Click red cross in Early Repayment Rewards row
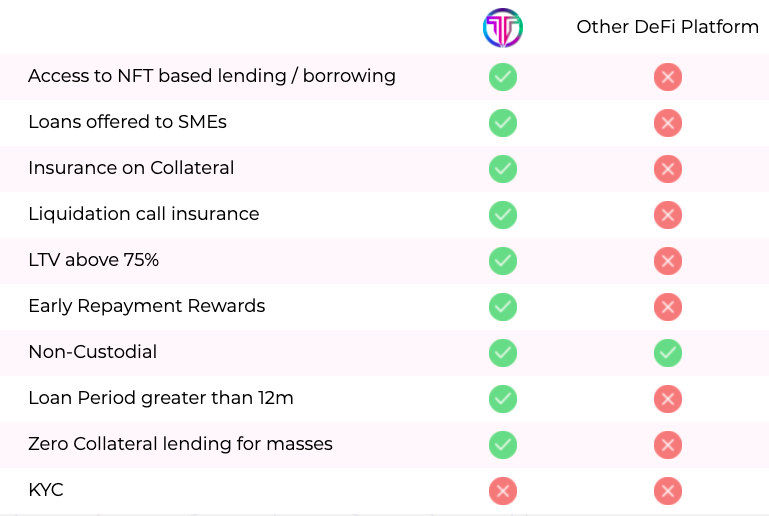Image resolution: width=769 pixels, height=516 pixels. tap(667, 307)
